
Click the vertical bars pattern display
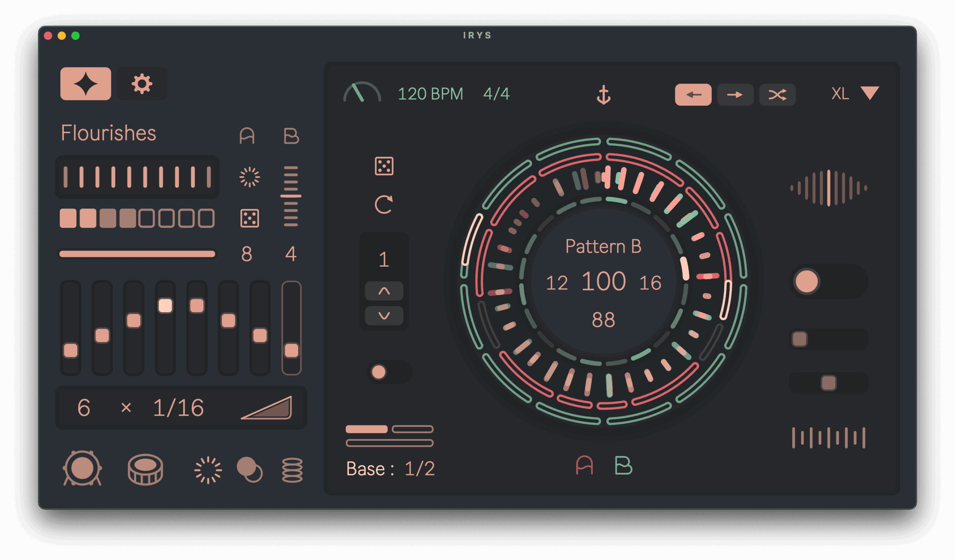(x=137, y=177)
